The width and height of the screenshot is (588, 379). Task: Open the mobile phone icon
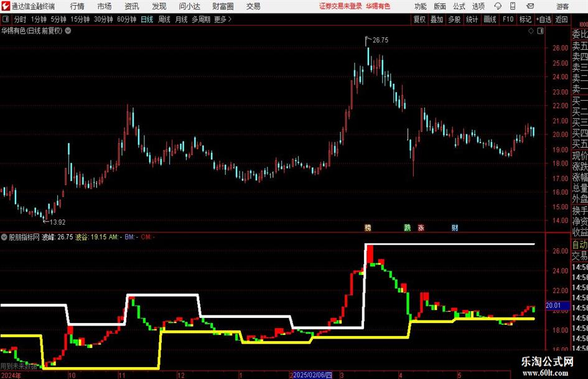(513, 6)
